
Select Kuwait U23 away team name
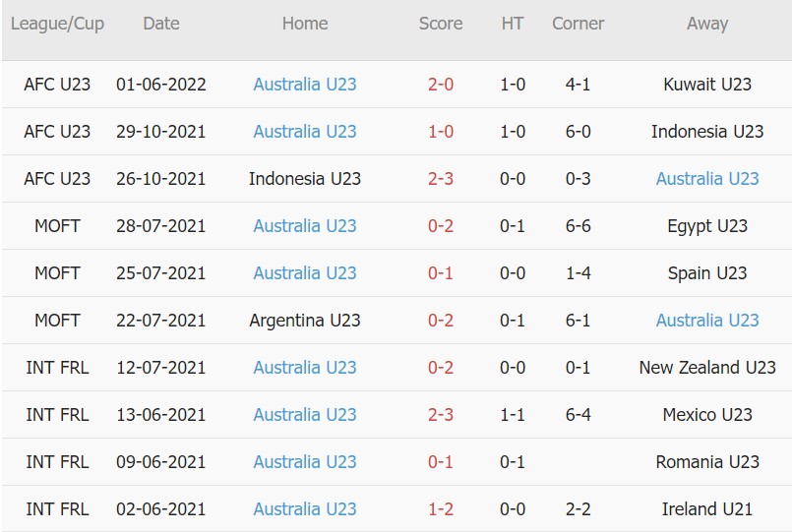pos(707,85)
